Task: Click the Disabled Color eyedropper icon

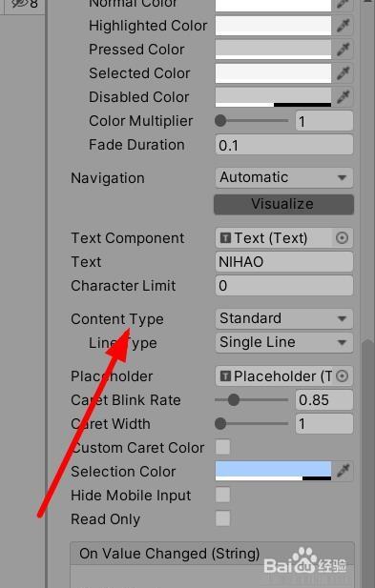Action: click(344, 97)
